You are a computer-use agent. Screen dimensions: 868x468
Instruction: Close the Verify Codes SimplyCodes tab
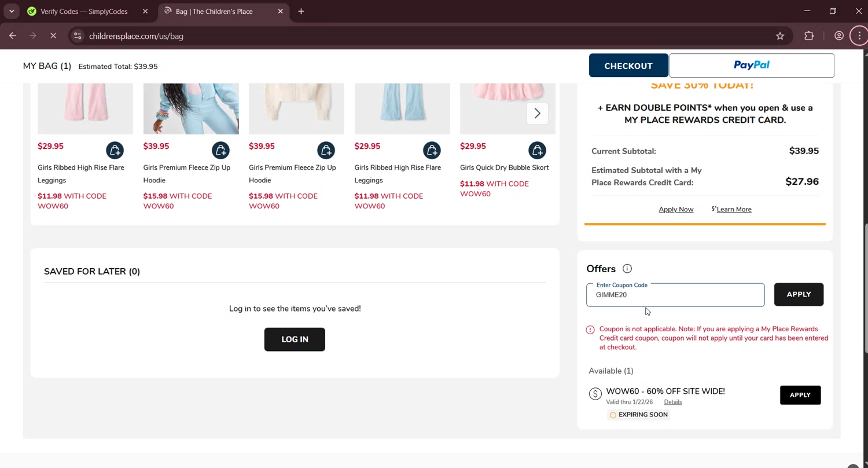(145, 11)
